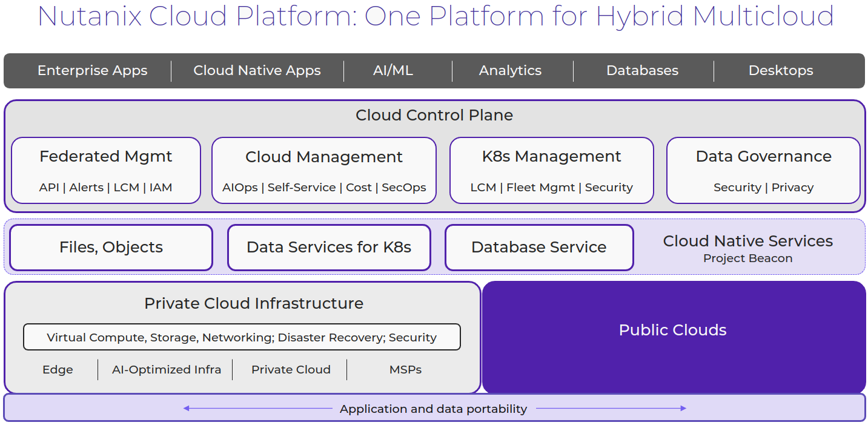Open the Federated Mgmt box

tap(105, 170)
